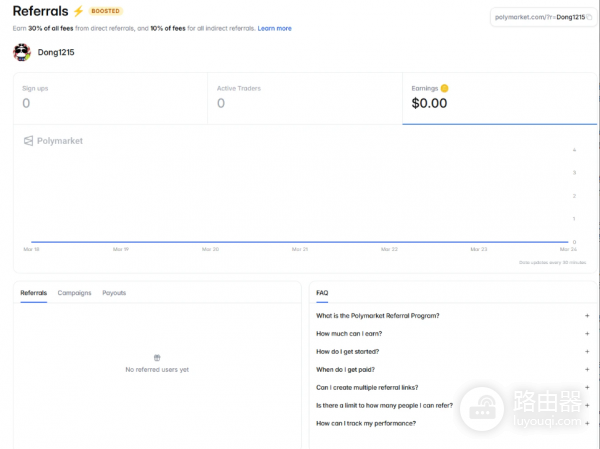Screen dimensions: 600x449
Task: Expand "How do I get started?" FAQ
Action: (586, 352)
